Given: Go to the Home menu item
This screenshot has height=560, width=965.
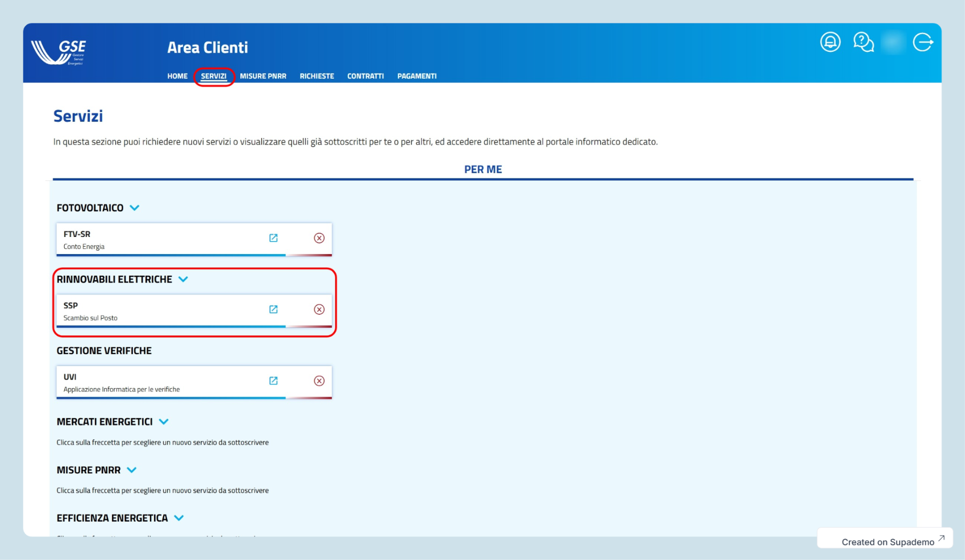Looking at the screenshot, I should coord(177,76).
